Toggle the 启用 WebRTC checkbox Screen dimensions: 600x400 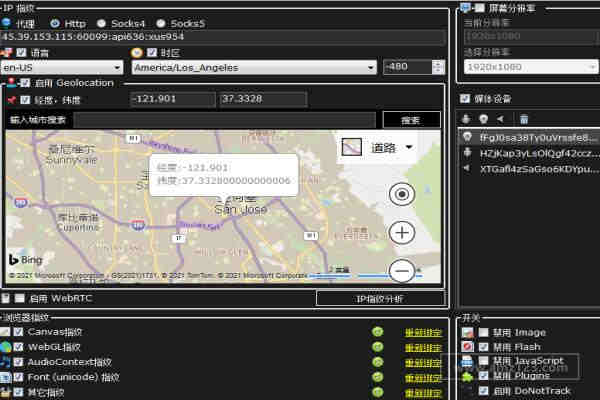tap(21, 298)
